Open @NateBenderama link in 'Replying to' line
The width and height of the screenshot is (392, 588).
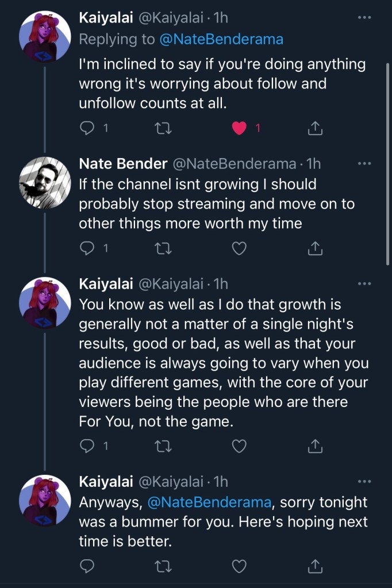tap(220, 39)
